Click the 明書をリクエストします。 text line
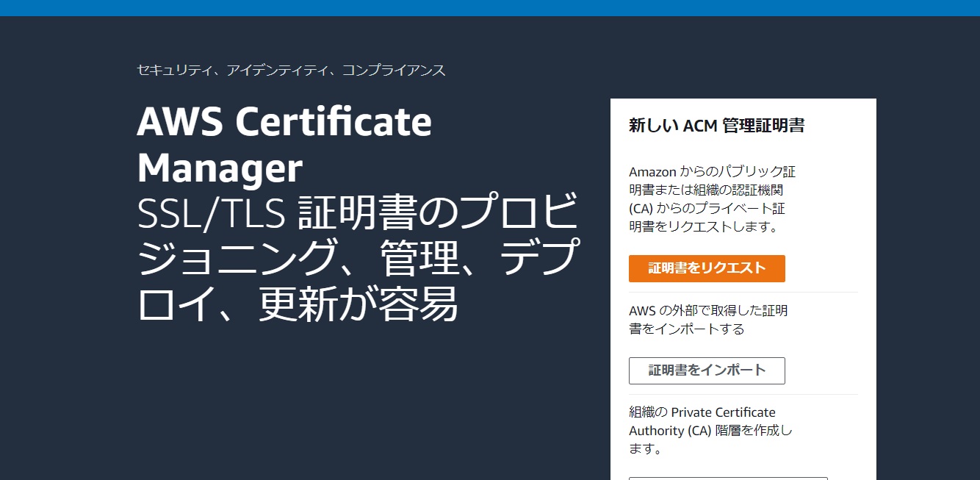 703,227
